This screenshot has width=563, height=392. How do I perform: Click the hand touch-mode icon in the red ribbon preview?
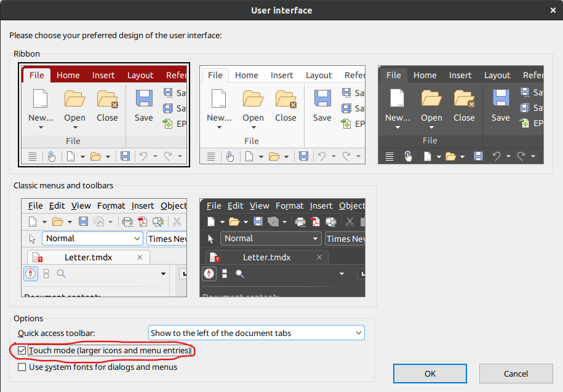coord(52,156)
